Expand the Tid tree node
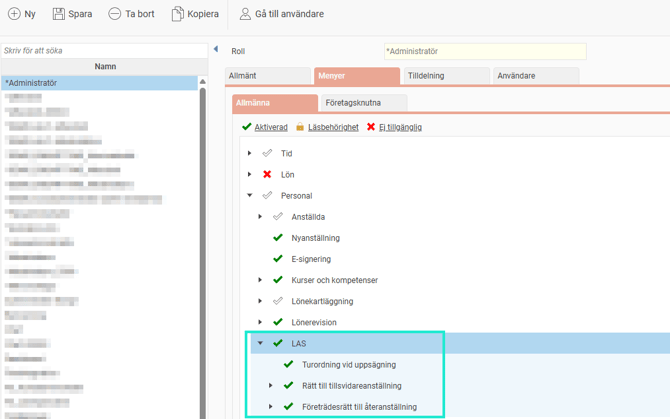 [x=250, y=154]
